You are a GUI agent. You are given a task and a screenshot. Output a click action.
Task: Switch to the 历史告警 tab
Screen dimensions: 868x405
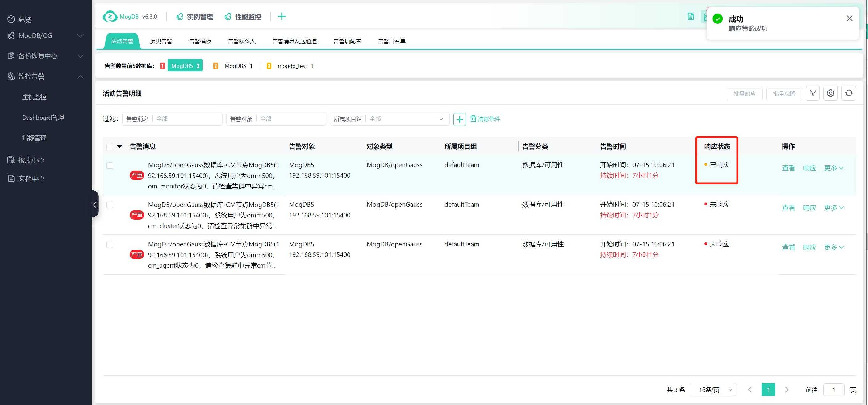[161, 41]
